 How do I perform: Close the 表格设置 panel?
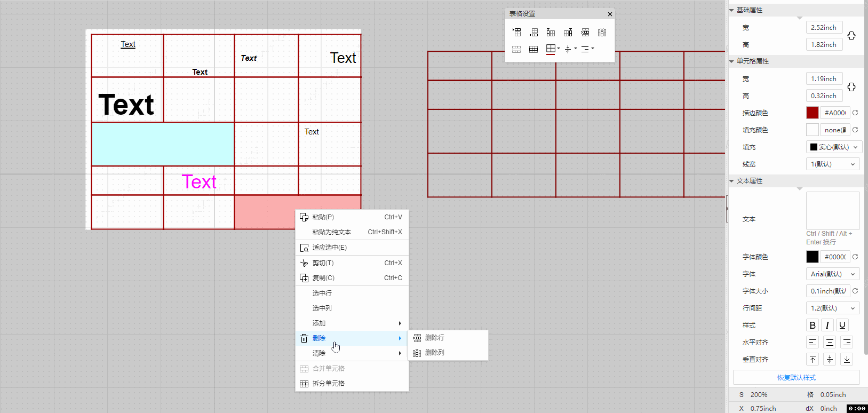[x=610, y=14]
